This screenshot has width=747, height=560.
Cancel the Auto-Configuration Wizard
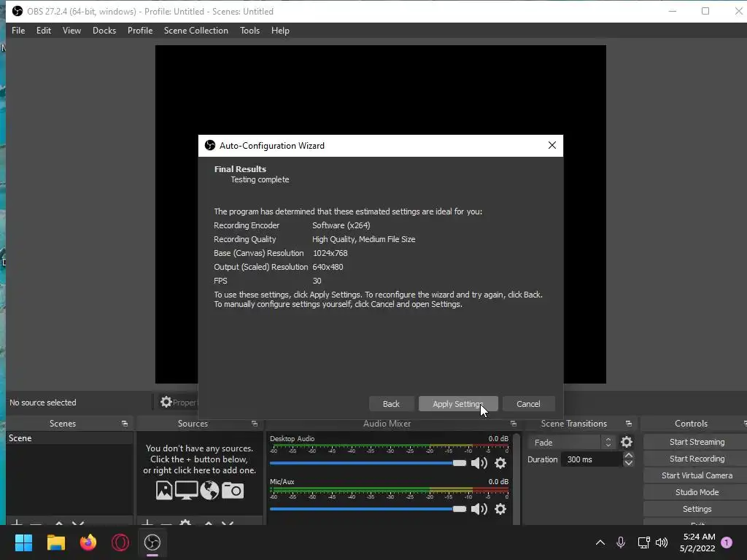[x=528, y=404]
